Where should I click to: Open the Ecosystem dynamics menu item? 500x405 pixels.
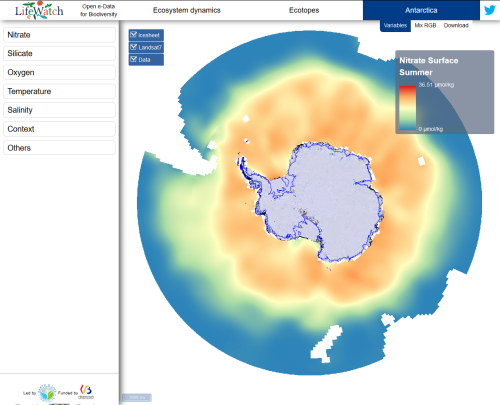(x=187, y=10)
